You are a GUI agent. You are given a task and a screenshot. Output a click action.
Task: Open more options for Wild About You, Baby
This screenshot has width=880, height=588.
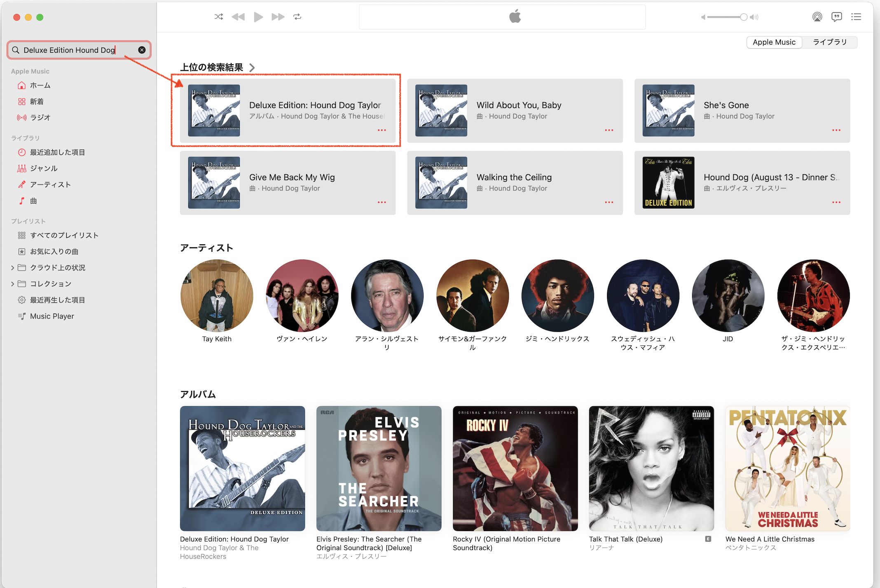tap(609, 130)
